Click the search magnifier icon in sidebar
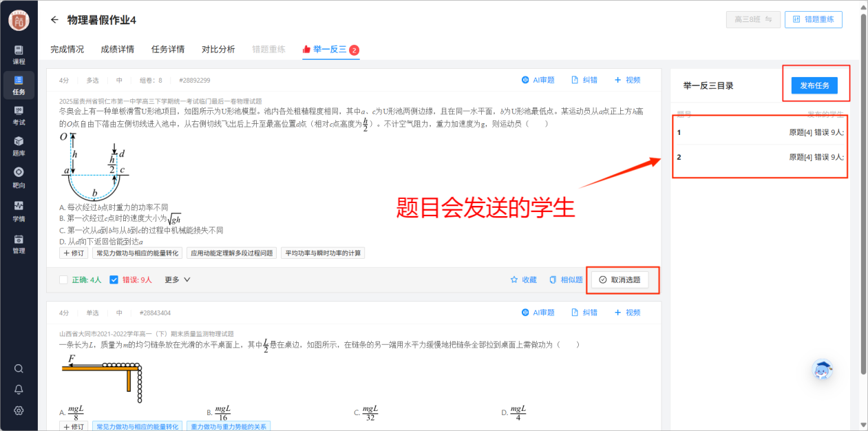This screenshot has height=431, width=868. pos(19,368)
